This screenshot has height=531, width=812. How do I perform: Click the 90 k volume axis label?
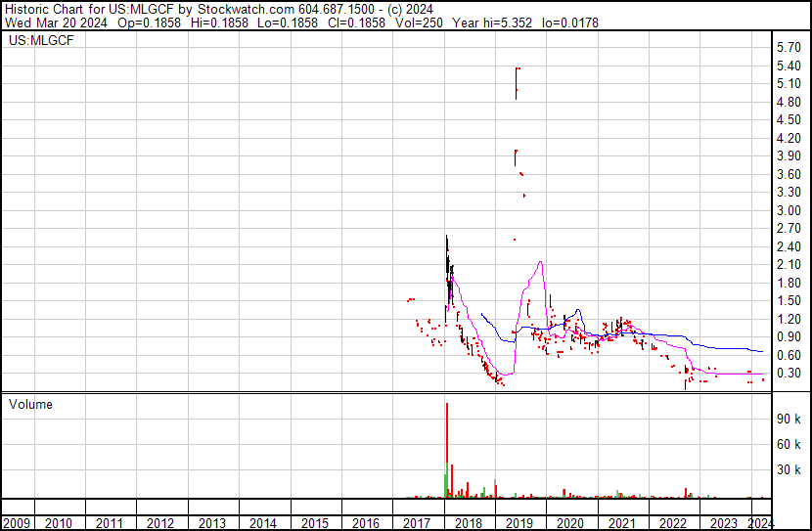[x=789, y=420]
